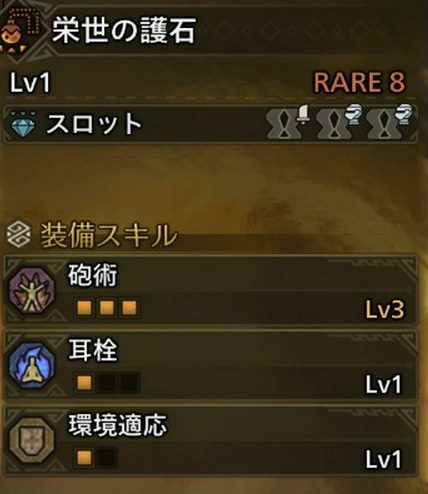Open the 砲術 skill row

click(x=210, y=291)
